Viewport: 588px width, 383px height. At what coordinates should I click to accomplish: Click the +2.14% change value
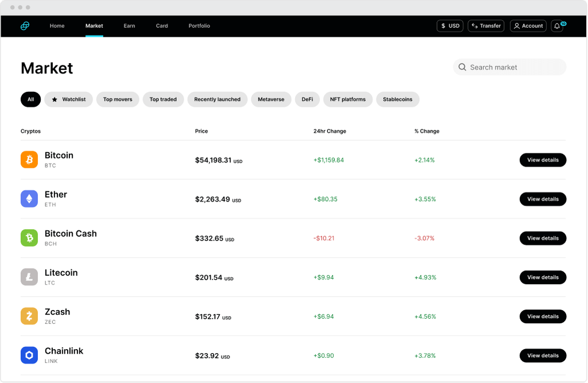tap(424, 160)
